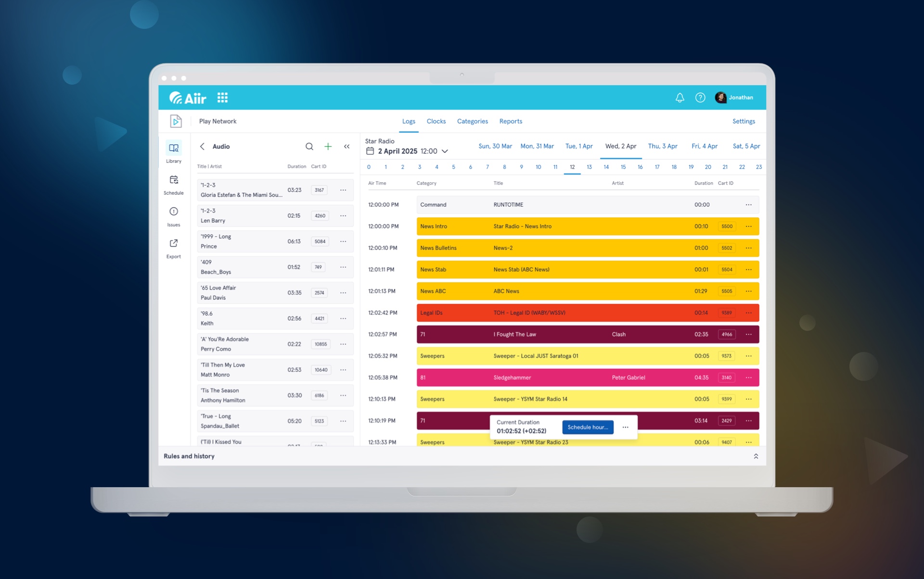The height and width of the screenshot is (579, 924).
Task: Select Sweeper - YSYM Star Radio 14
Action: click(588, 399)
